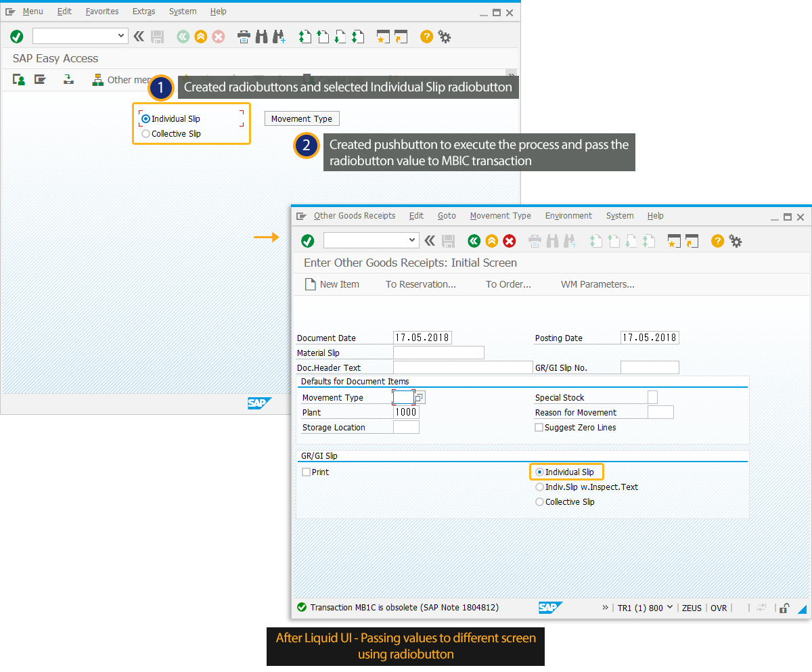Viewport: 812px width, 672px height.
Task: Enable the Print checkbox
Action: click(x=307, y=472)
